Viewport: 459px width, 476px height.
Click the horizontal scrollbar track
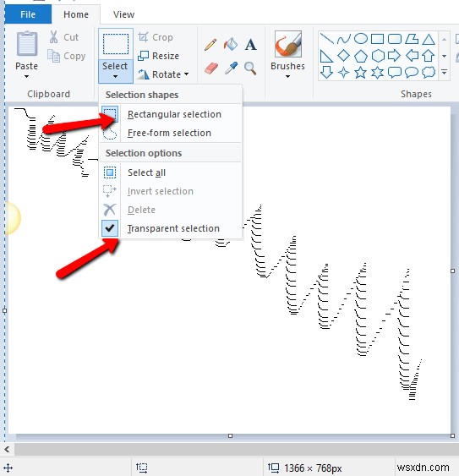(x=236, y=449)
